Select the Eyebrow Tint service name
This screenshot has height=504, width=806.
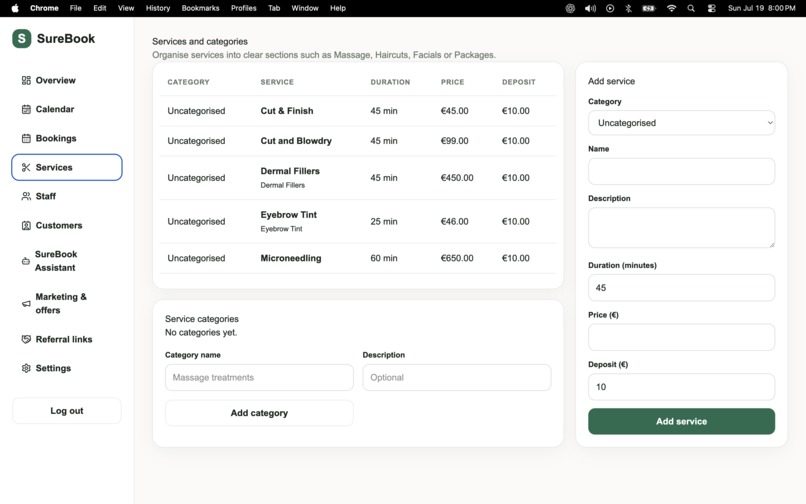click(x=288, y=214)
